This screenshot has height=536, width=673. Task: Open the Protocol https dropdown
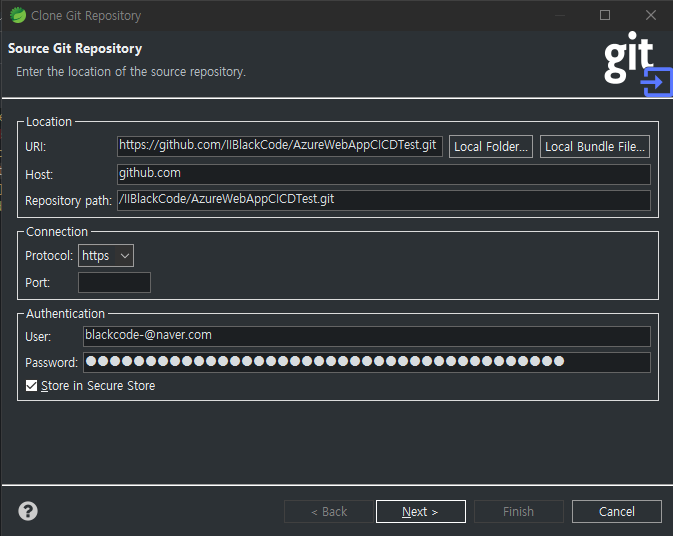[106, 256]
